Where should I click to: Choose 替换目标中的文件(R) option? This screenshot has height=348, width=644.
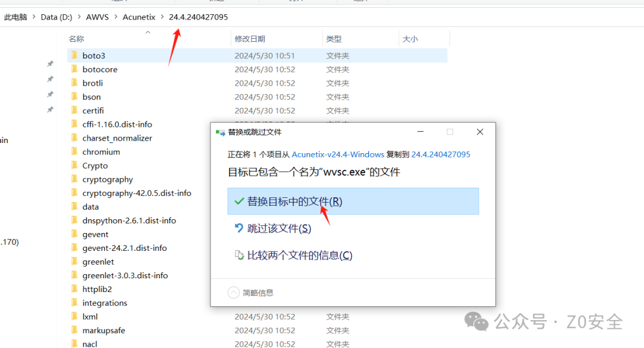click(353, 201)
